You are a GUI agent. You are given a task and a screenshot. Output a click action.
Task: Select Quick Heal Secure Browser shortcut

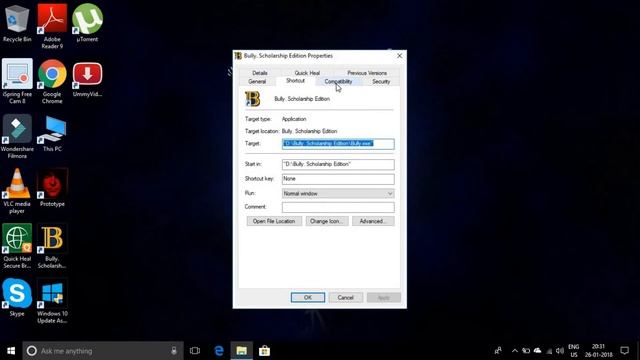pos(17,246)
